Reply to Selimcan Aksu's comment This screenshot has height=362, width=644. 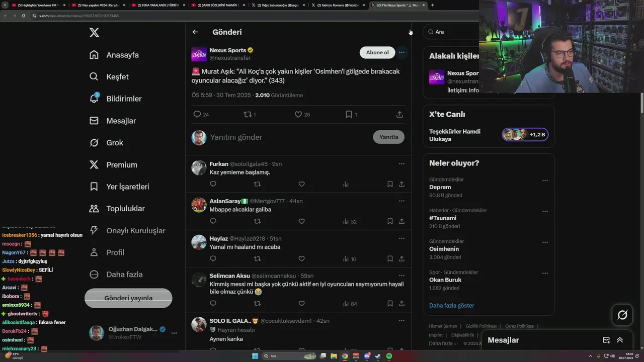[213, 303]
